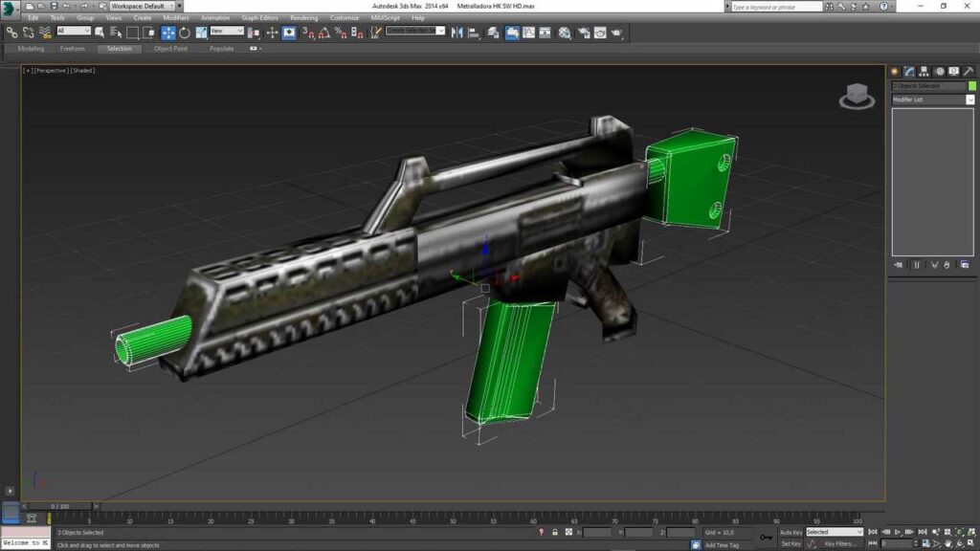Open the Material Editor
This screenshot has width=980, height=551.
[x=566, y=31]
